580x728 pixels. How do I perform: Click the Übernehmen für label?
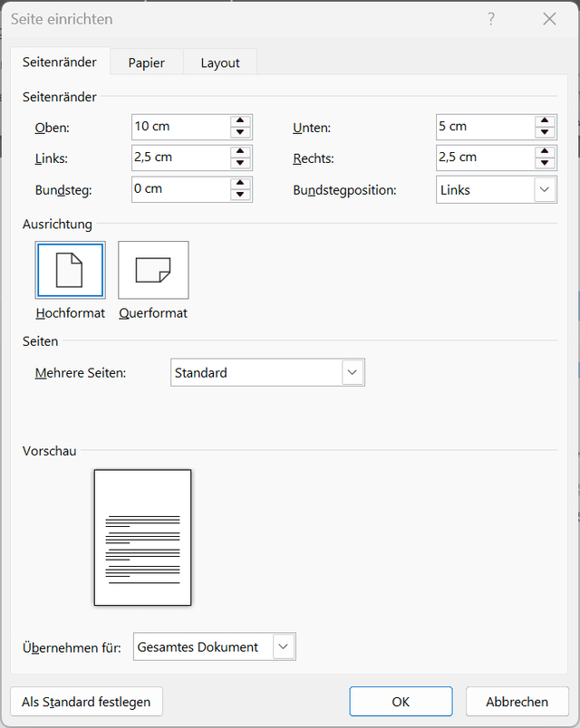[x=72, y=647]
